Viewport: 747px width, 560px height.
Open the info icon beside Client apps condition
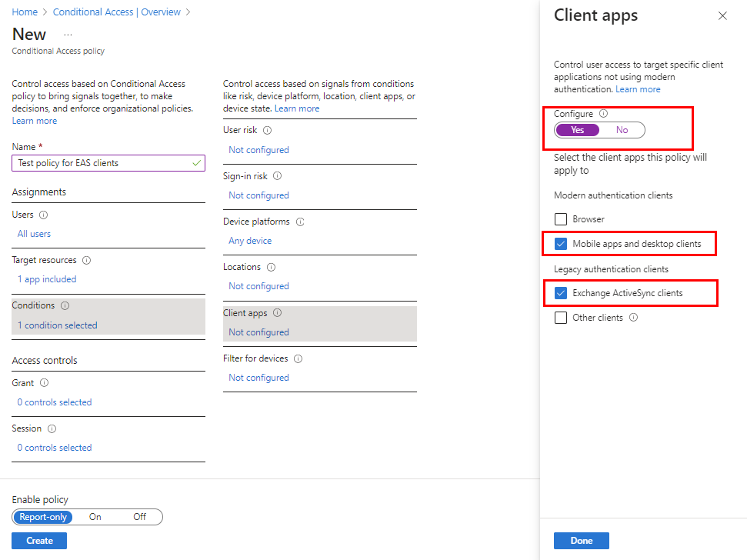pyautogui.click(x=277, y=312)
